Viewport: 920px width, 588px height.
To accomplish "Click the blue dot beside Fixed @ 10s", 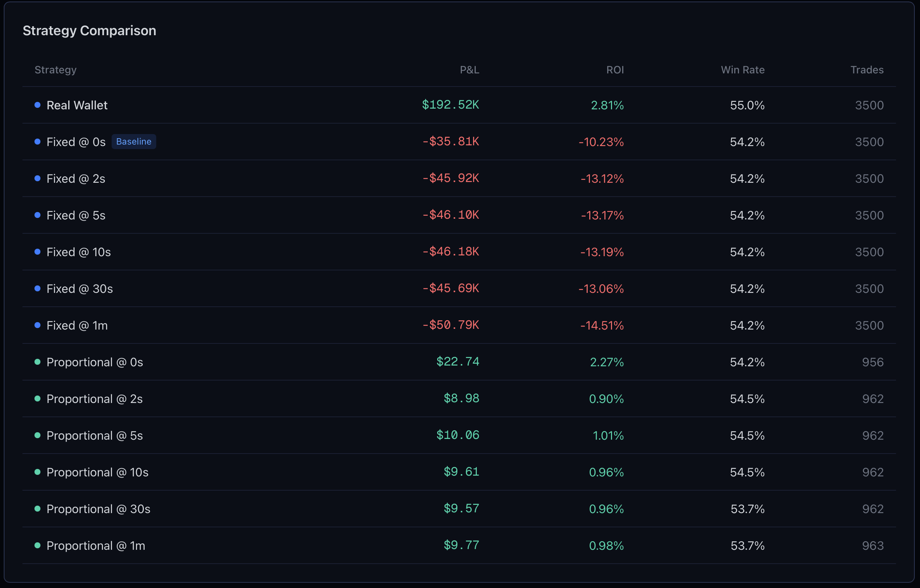I will 37,252.
